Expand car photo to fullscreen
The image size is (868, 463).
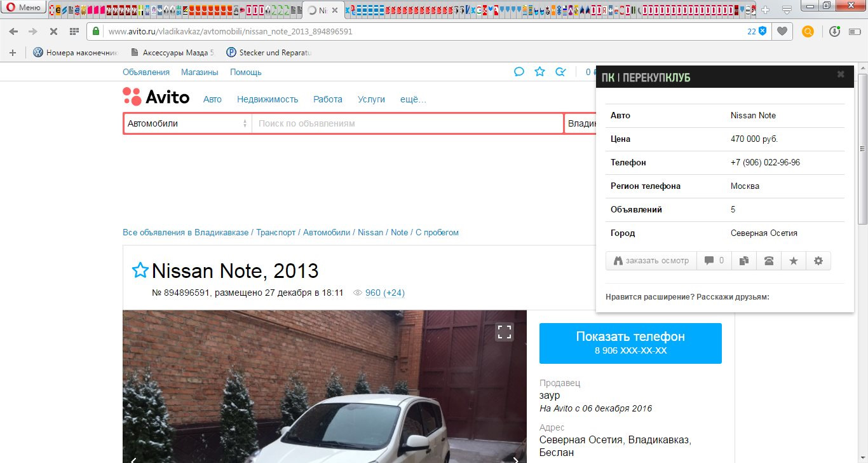505,331
